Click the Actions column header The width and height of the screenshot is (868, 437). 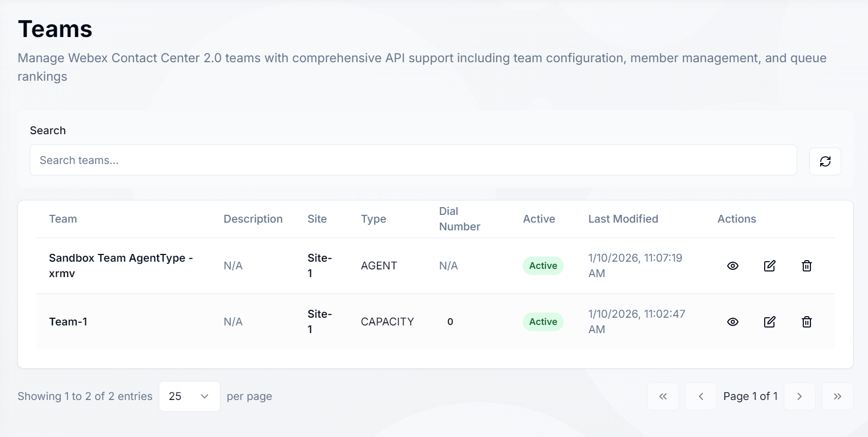[736, 219]
